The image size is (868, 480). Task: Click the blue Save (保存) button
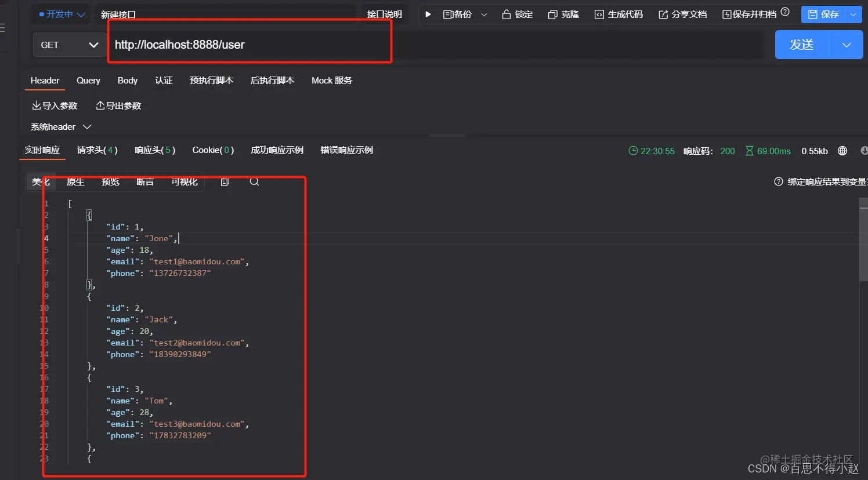(x=823, y=14)
